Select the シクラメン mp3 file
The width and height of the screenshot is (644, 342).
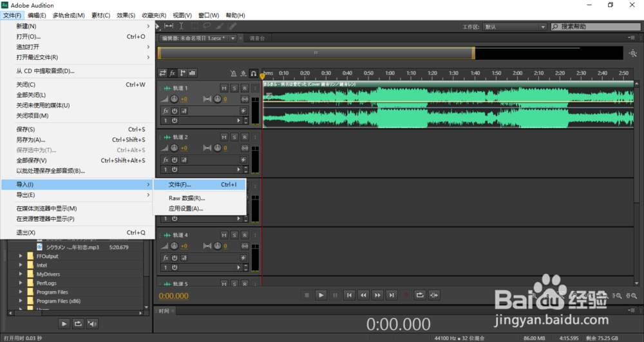(73, 247)
